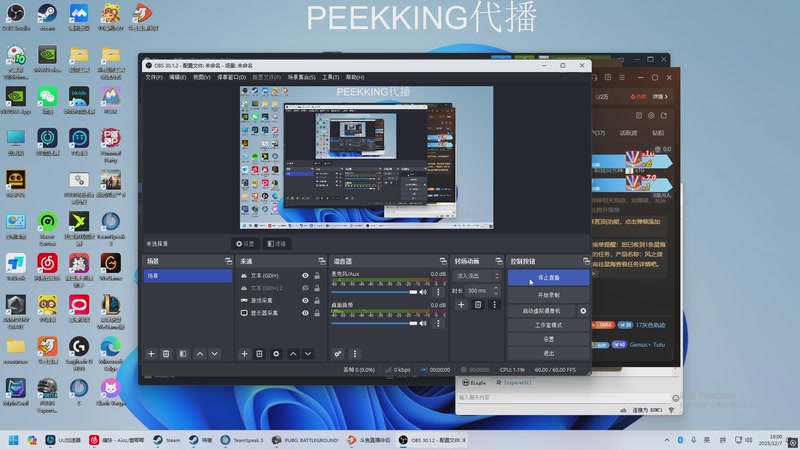Open 编辑(E) menu in OBS

178,77
